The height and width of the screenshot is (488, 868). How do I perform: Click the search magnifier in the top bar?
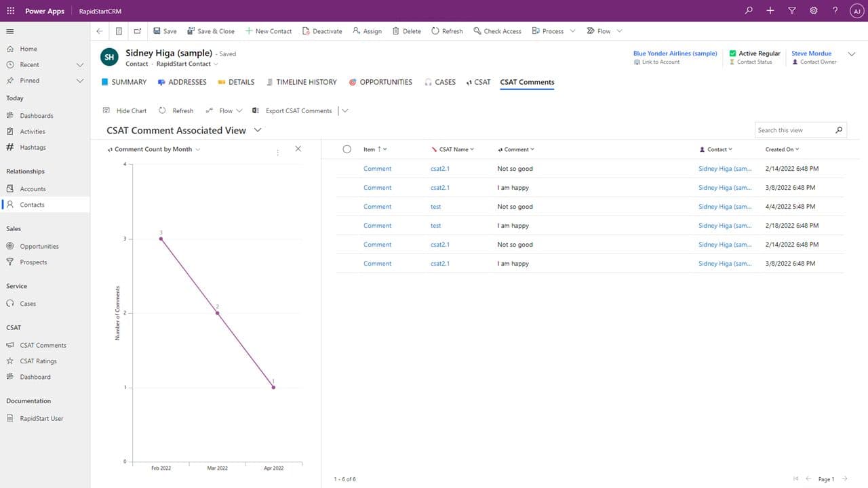pos(749,11)
